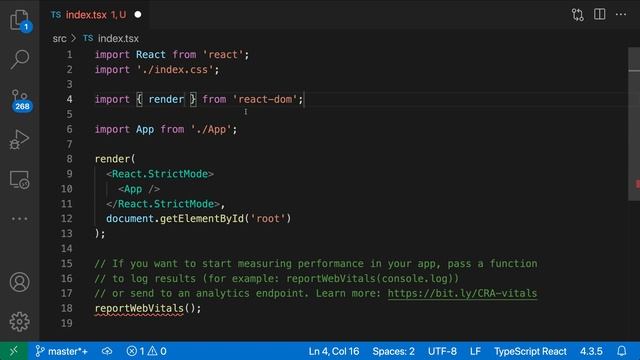Change end of line sequence LF
Viewport: 640px width, 360px height.
coord(475,351)
